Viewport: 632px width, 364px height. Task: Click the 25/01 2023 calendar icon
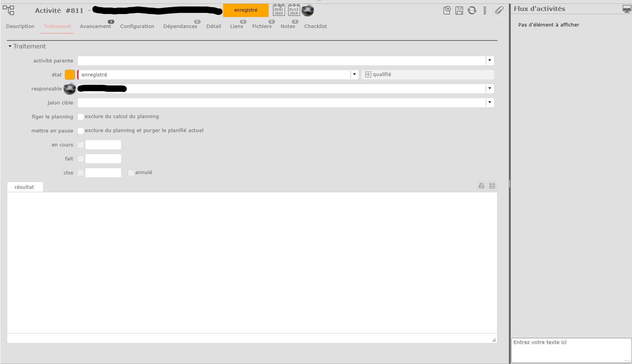point(279,10)
